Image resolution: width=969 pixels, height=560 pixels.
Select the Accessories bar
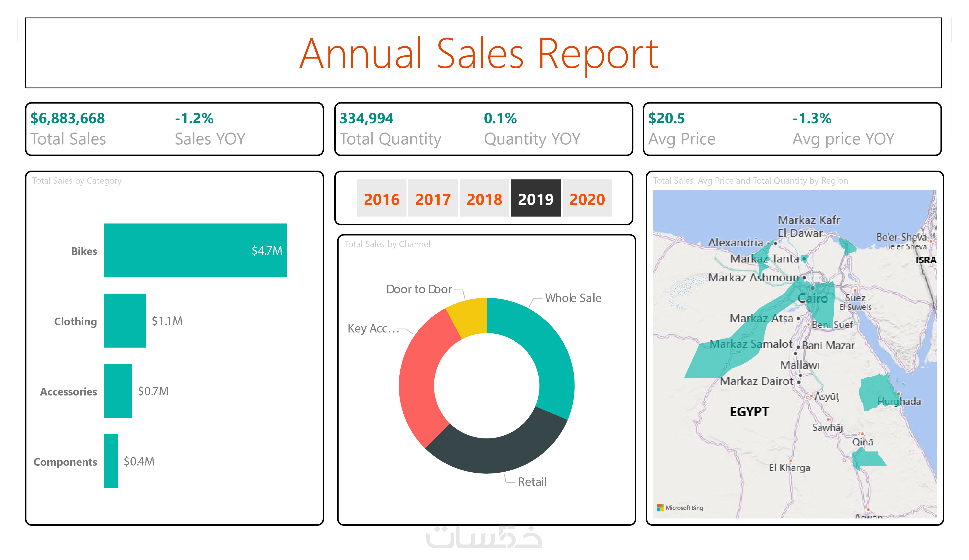tap(117, 391)
